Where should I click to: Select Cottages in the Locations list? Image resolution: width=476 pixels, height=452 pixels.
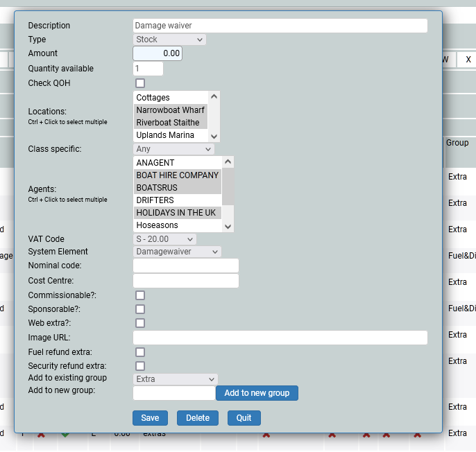pos(170,98)
